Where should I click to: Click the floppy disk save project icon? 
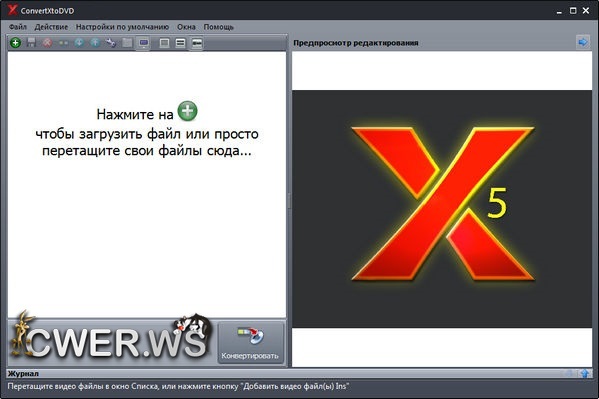coord(31,43)
